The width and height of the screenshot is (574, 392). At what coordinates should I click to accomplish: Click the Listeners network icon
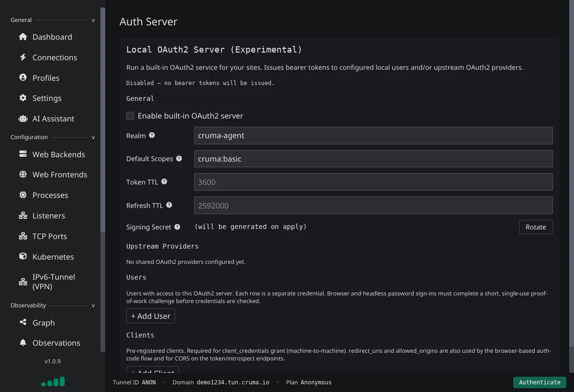(23, 216)
